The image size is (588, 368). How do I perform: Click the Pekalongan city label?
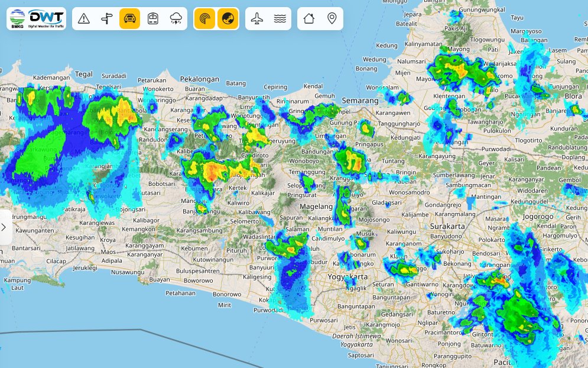(x=200, y=79)
